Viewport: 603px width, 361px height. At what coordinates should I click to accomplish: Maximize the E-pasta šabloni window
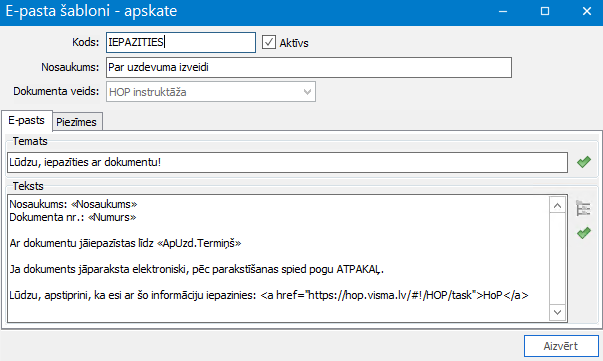pyautogui.click(x=545, y=12)
